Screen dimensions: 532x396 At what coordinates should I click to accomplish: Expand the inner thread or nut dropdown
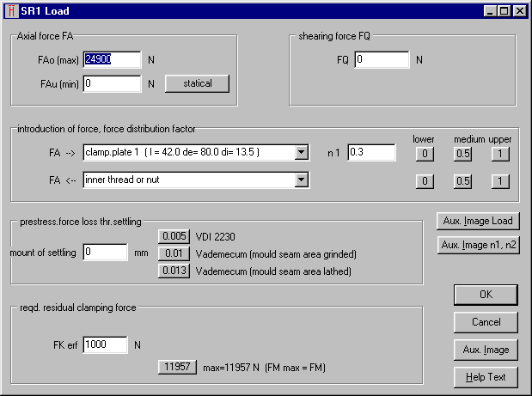pos(301,180)
